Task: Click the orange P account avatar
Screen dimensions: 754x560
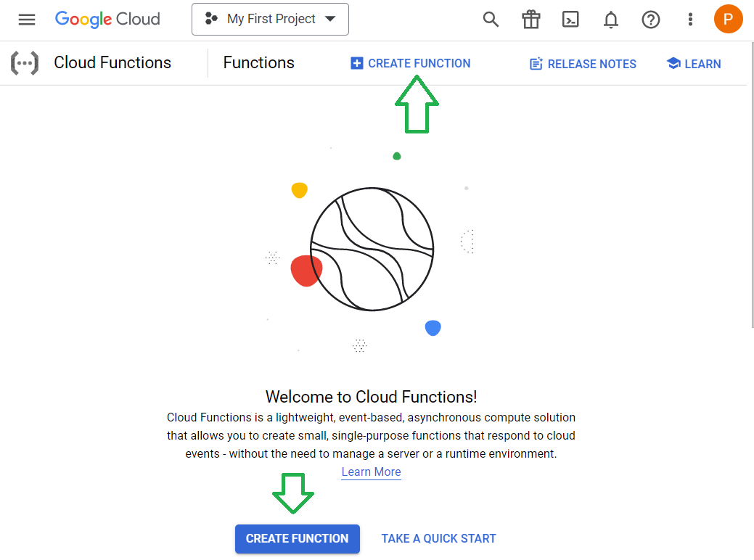Action: (x=728, y=20)
